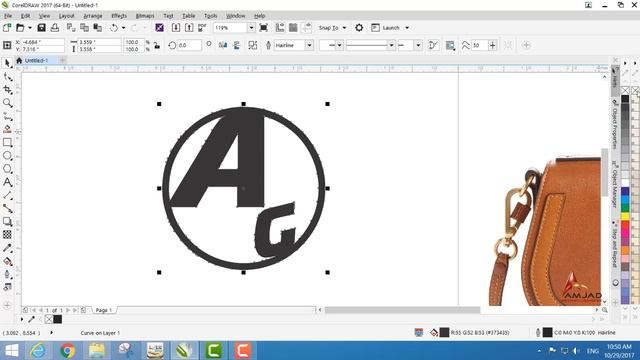Click the X position input field

coord(42,42)
